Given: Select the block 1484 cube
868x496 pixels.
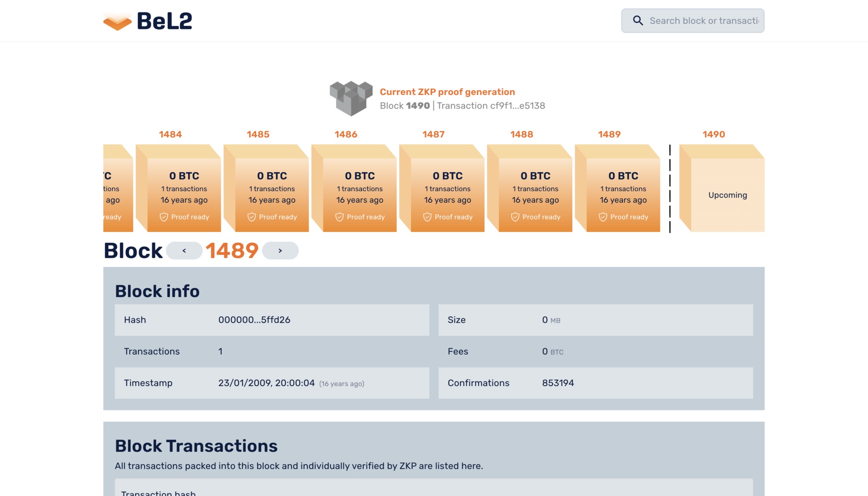Looking at the screenshot, I should pyautogui.click(x=178, y=188).
